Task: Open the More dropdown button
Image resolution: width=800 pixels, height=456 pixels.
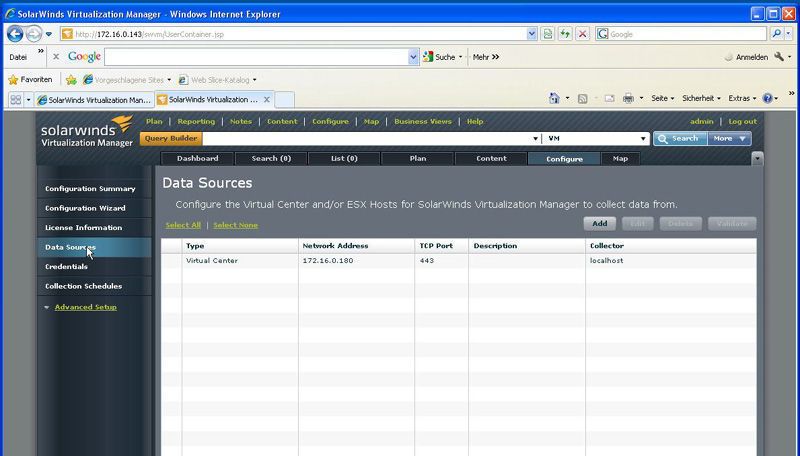Action: pyautogui.click(x=729, y=138)
